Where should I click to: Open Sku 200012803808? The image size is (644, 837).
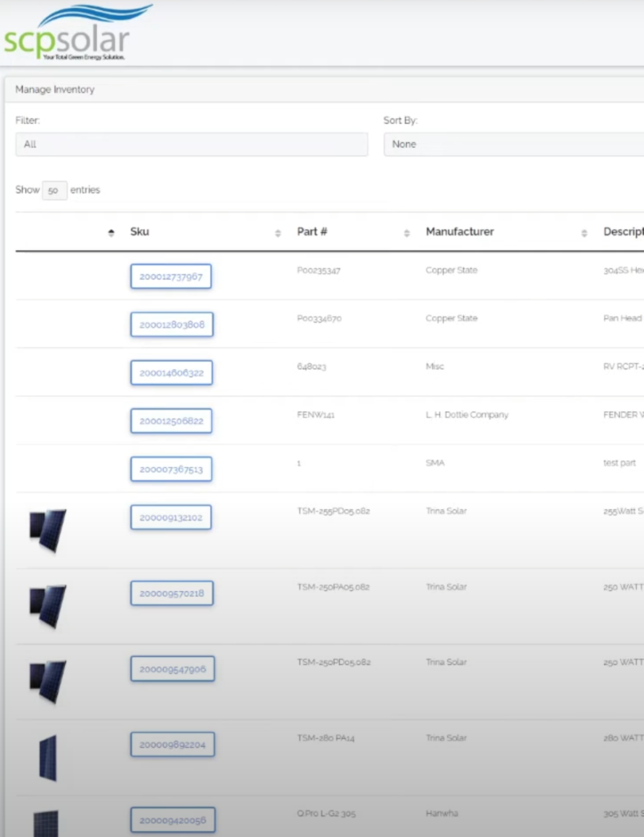[172, 325]
